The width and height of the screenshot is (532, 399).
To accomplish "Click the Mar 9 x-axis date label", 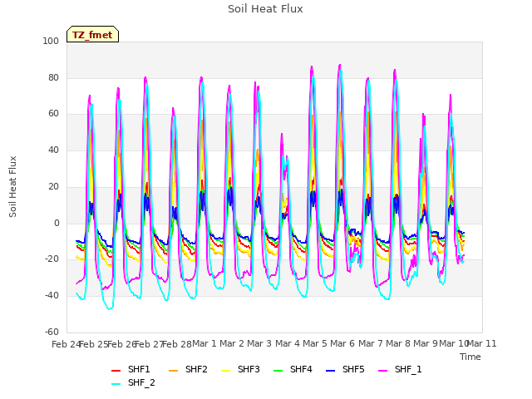I will tap(426, 343).
